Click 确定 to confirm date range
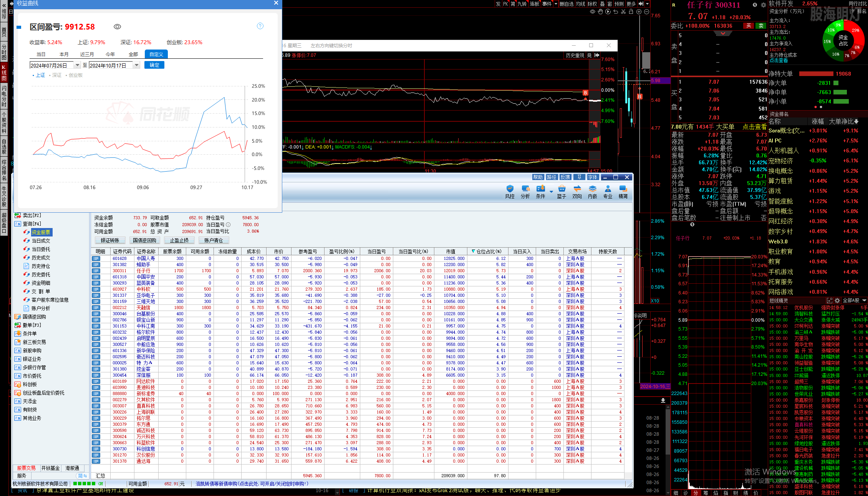 [154, 65]
